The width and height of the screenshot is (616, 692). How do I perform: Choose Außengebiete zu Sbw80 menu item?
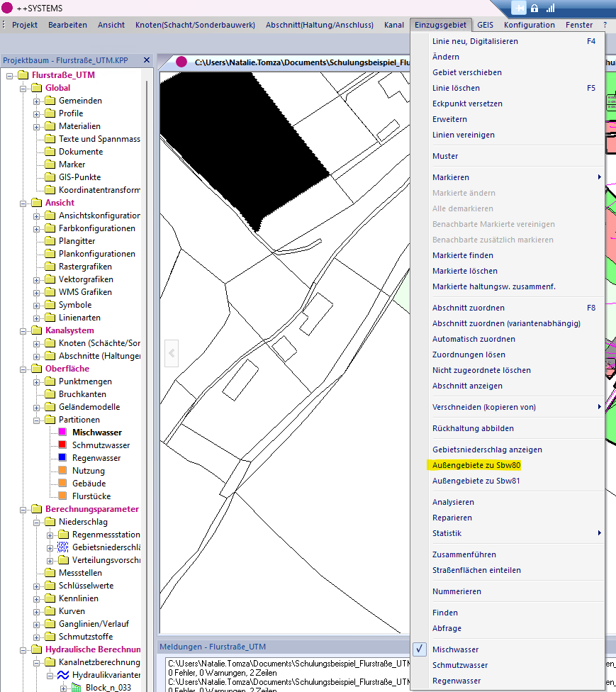click(476, 465)
